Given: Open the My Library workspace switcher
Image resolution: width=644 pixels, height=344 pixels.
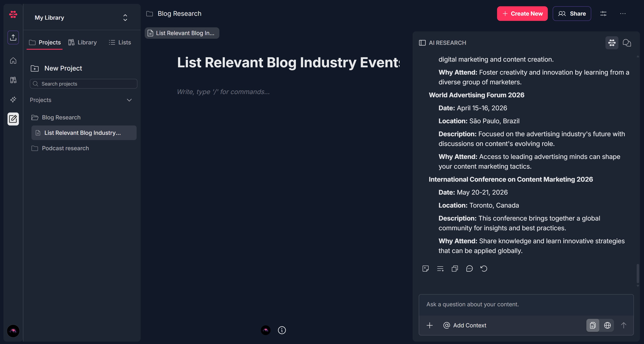Looking at the screenshot, I should pos(125,17).
